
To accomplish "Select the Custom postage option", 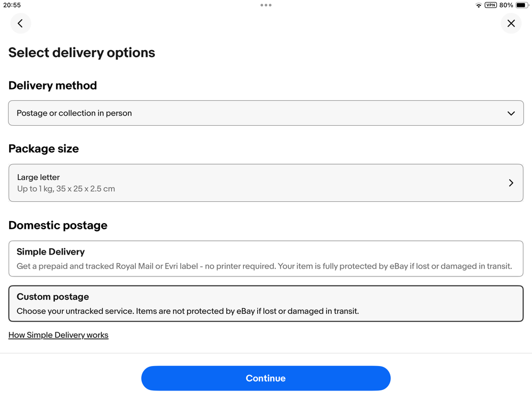I will tap(266, 304).
